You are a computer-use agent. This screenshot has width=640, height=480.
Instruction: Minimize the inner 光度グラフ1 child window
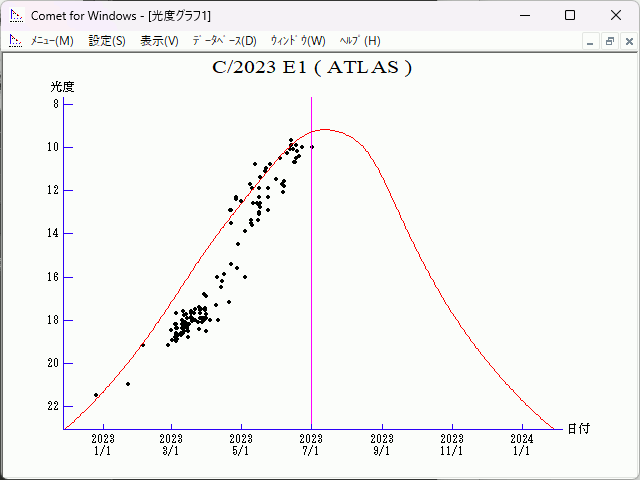[x=590, y=42]
